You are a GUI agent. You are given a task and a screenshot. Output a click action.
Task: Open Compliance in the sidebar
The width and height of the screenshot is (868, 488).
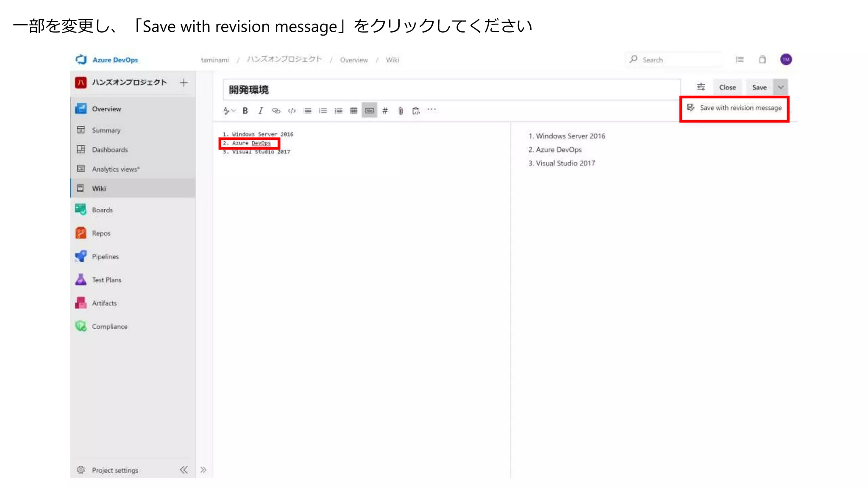click(133, 326)
